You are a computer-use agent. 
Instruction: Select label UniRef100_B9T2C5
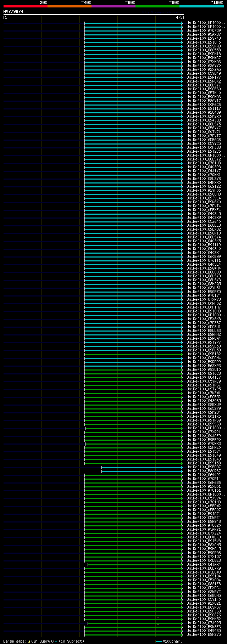[204, 152]
